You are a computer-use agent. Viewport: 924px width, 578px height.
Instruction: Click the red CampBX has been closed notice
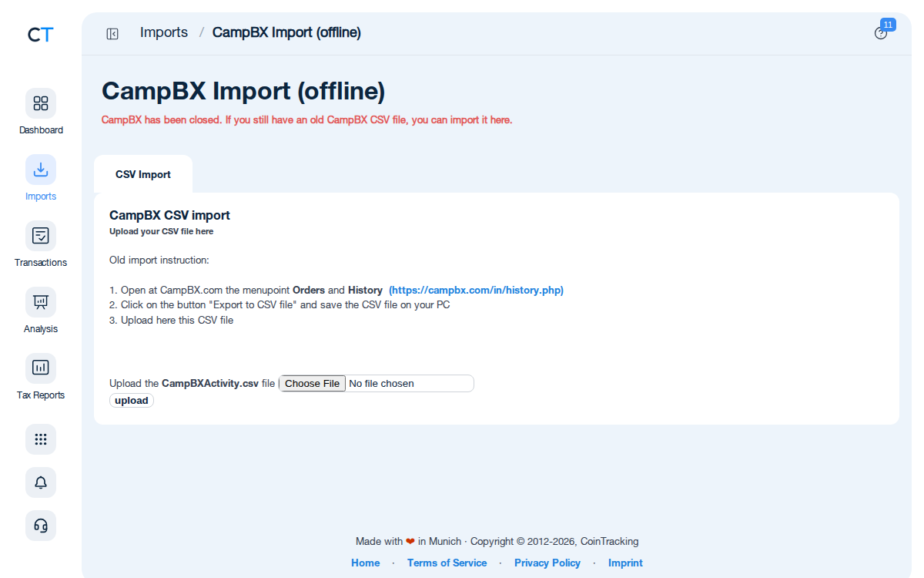tap(306, 120)
